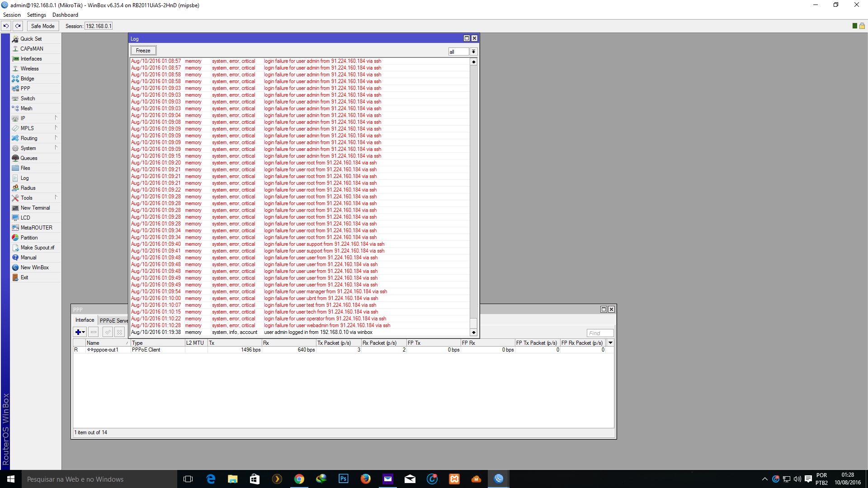The image size is (868, 488).
Task: Open the Wireless sidebar icon
Action: (x=15, y=69)
